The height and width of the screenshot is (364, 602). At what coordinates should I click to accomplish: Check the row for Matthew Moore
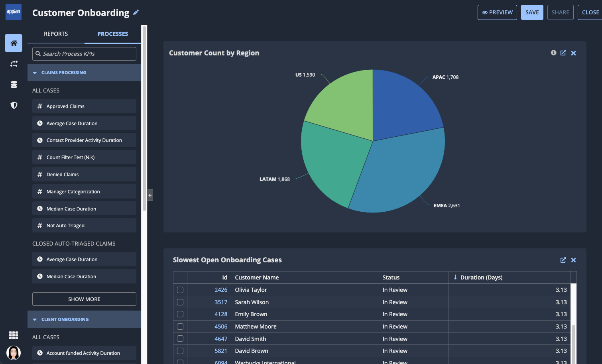[180, 327]
